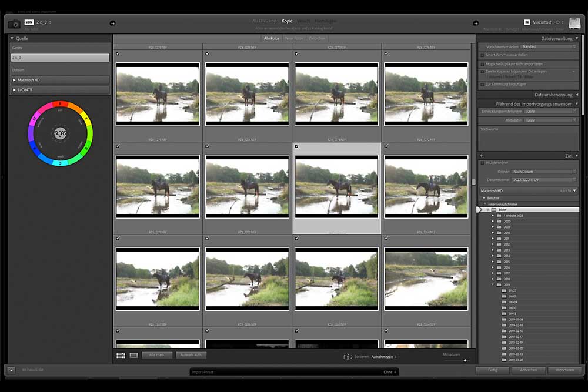Image resolution: width=588 pixels, height=392 pixels.
Task: Switch to grid view
Action: click(x=121, y=356)
